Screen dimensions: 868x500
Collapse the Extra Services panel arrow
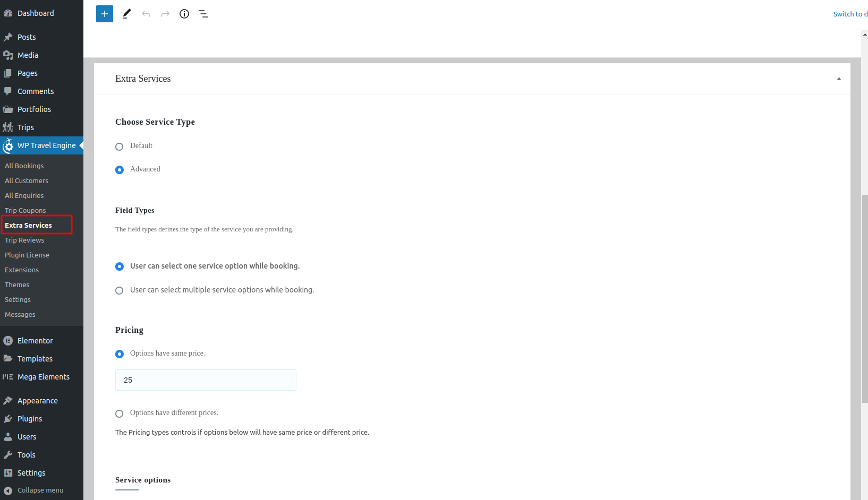(839, 79)
